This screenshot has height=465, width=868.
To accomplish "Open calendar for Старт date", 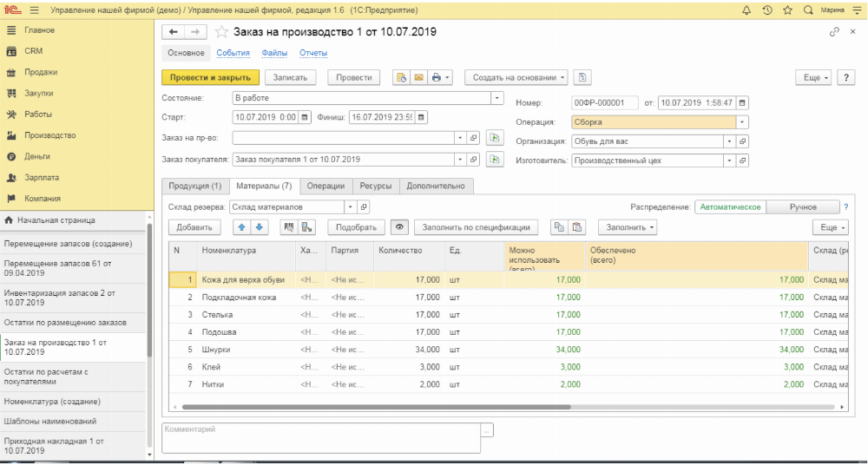I will coord(305,117).
